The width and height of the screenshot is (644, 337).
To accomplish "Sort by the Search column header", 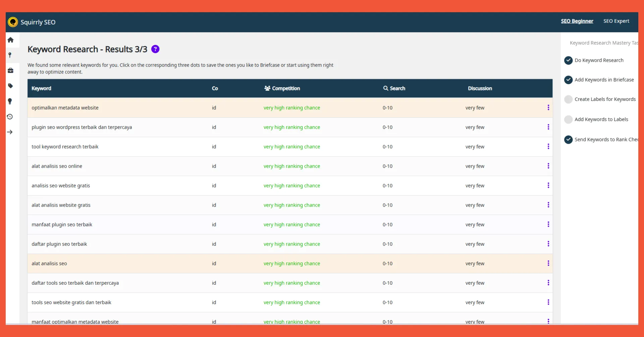I will [394, 89].
